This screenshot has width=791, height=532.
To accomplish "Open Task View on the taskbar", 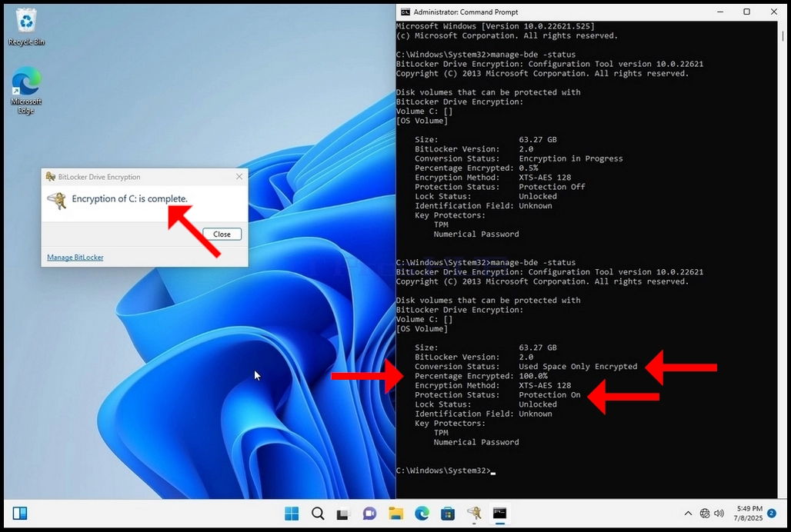I will [x=343, y=514].
